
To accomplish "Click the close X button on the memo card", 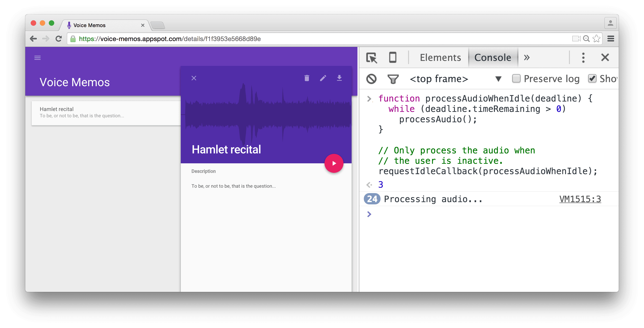I will coord(194,78).
